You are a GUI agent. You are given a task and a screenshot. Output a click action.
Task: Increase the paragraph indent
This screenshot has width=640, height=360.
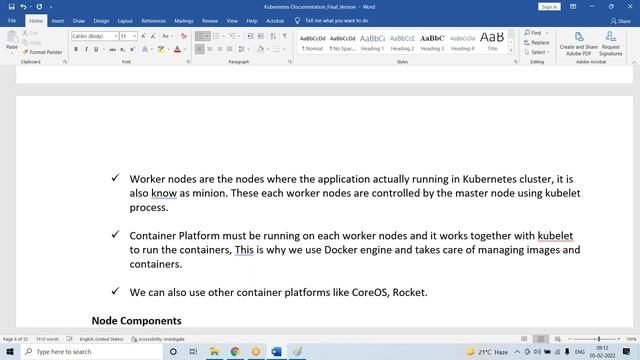[x=261, y=36]
